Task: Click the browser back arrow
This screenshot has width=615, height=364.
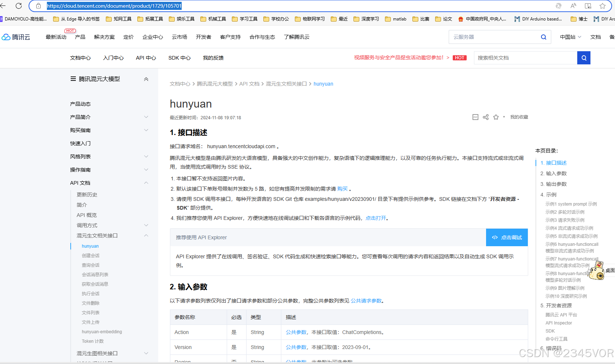Action: pyautogui.click(x=3, y=6)
